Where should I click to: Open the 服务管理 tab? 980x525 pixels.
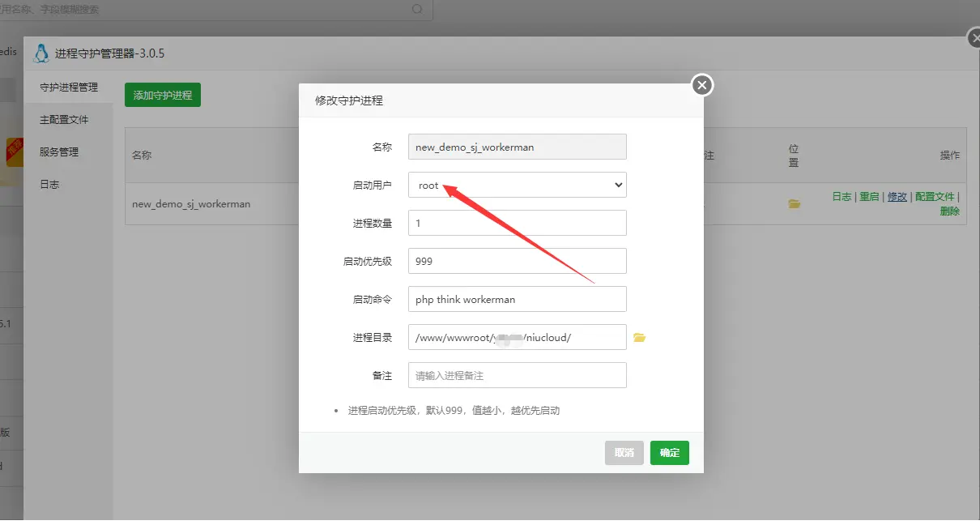tap(59, 152)
